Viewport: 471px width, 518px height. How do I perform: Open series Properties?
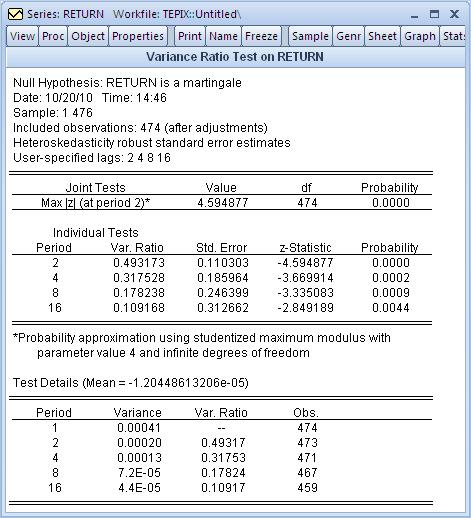tap(138, 36)
